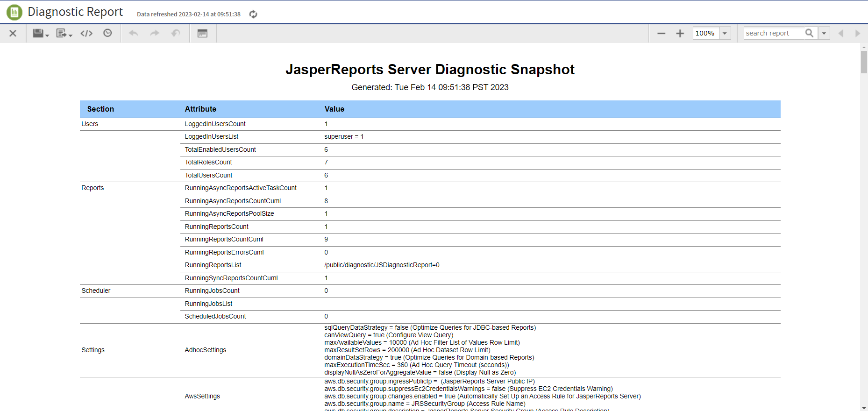The height and width of the screenshot is (411, 868).
Task: Click the aws.db.security.group.name line
Action: click(x=425, y=404)
